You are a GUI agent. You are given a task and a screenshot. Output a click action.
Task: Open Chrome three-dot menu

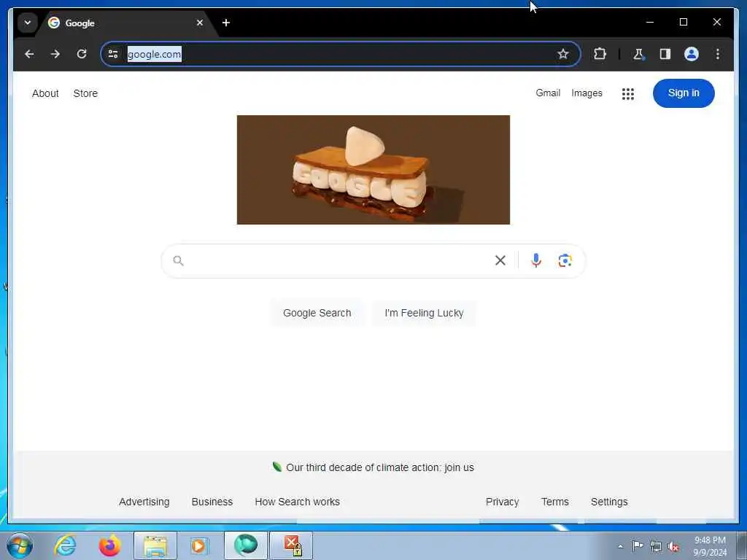click(718, 54)
